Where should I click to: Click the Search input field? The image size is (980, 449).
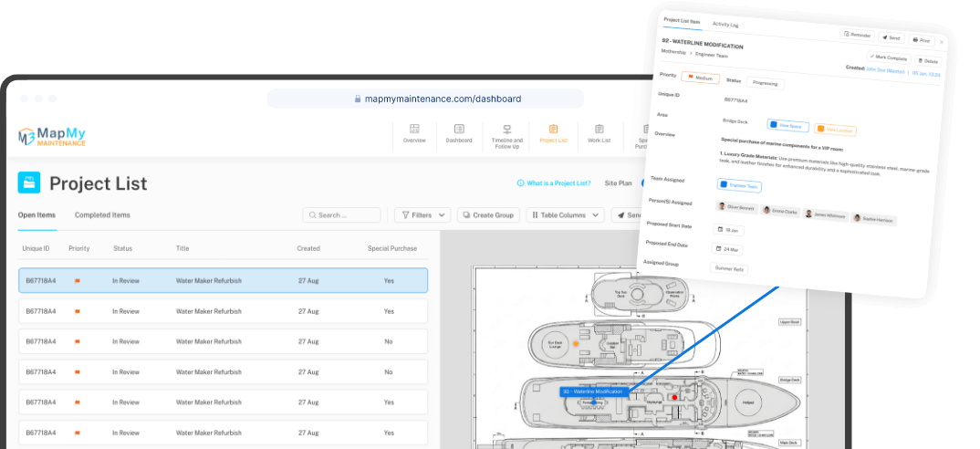[342, 215]
